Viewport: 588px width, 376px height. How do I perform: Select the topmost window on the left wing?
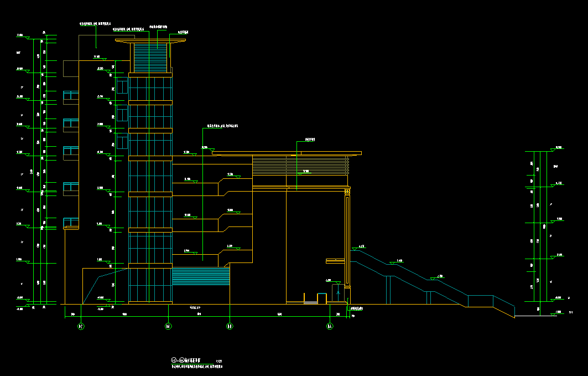tap(71, 98)
